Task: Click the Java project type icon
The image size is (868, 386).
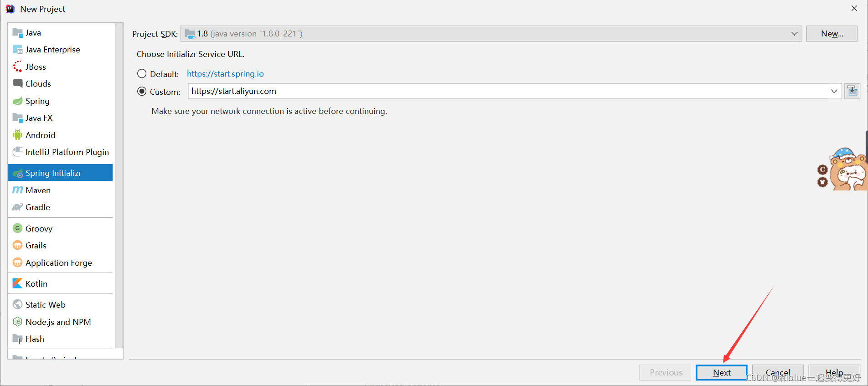Action: [x=18, y=32]
